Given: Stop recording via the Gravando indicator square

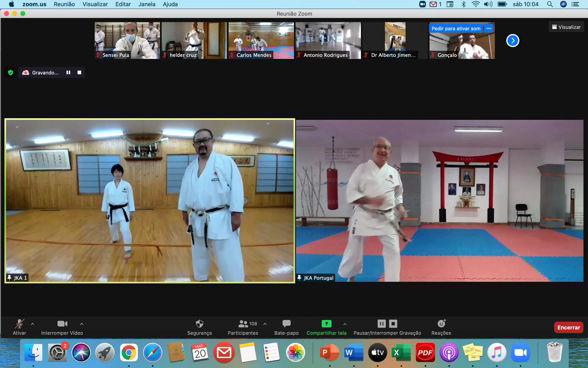Looking at the screenshot, I should click(x=79, y=72).
